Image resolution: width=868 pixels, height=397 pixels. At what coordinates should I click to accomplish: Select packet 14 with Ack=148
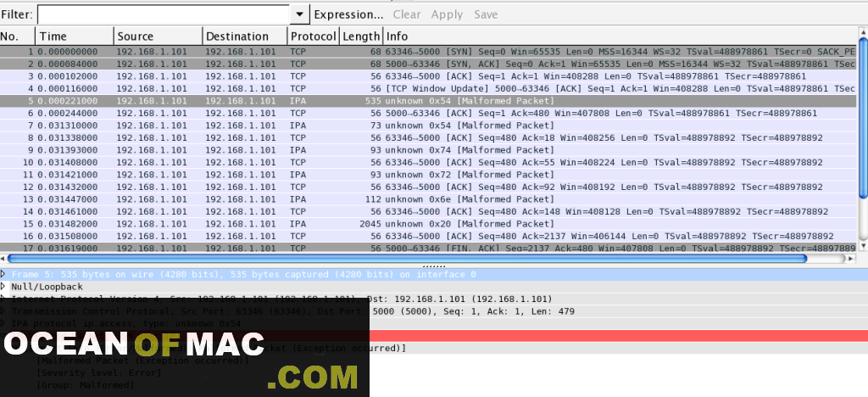428,211
